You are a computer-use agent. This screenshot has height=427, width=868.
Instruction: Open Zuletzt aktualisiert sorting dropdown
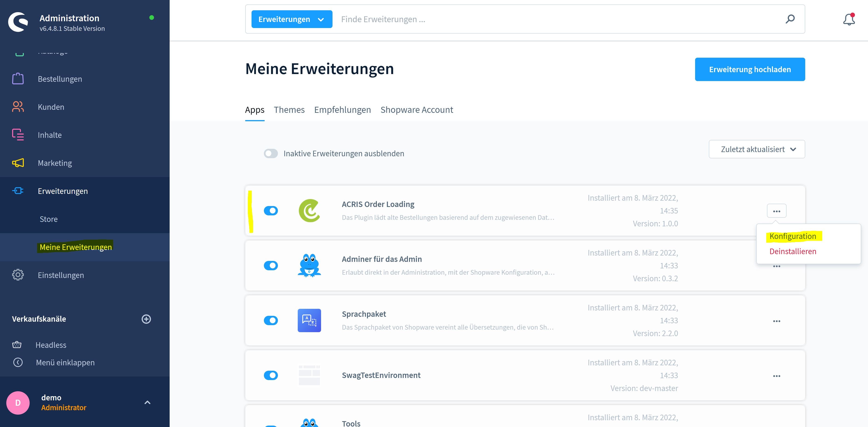point(757,149)
